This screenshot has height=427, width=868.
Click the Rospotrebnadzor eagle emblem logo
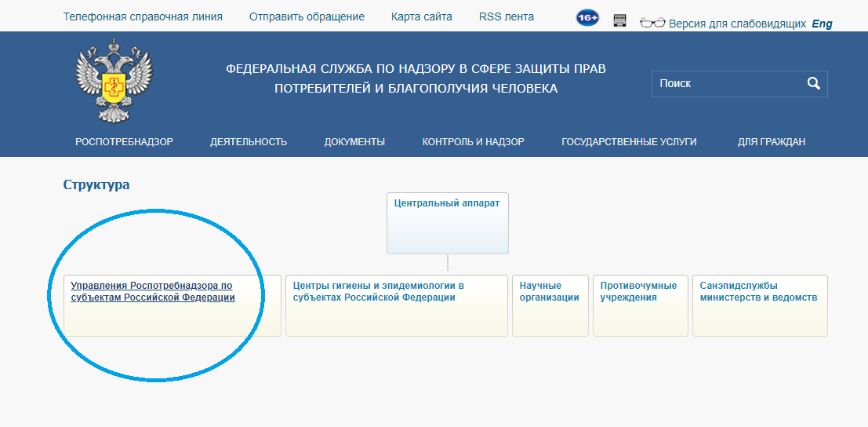114,81
